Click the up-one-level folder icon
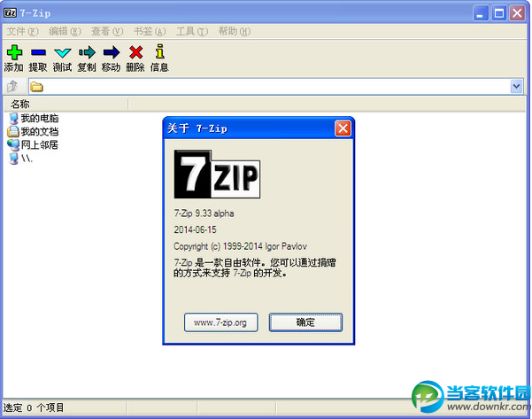 [x=12, y=86]
